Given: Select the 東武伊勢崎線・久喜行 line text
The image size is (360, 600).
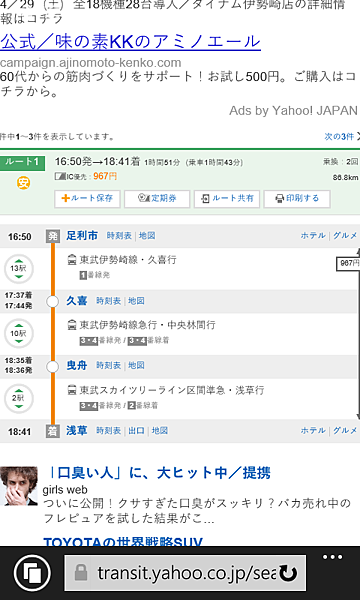Looking at the screenshot, I should coord(128,260).
